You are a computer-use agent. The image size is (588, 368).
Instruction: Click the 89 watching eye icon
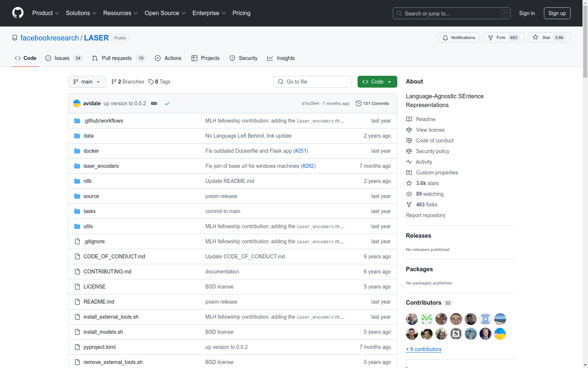point(409,194)
